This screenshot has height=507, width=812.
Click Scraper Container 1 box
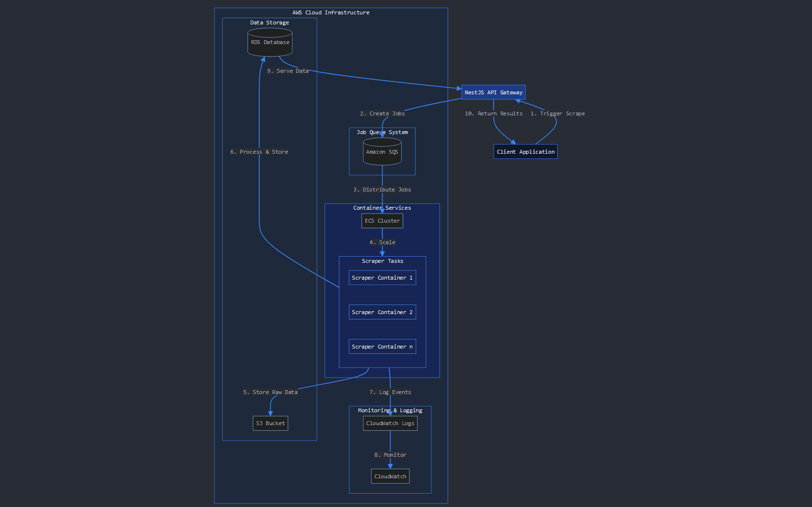pos(382,278)
